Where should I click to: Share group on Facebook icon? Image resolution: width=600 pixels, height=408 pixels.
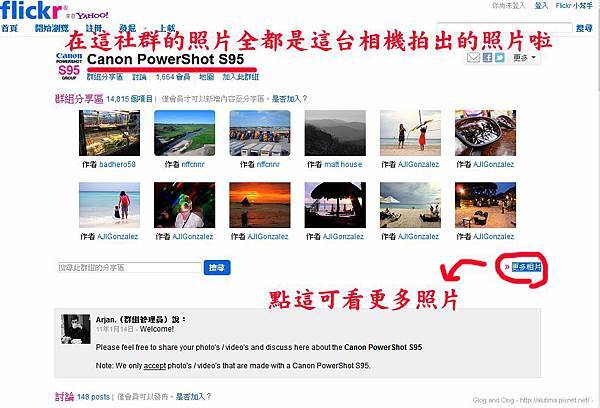(x=487, y=58)
